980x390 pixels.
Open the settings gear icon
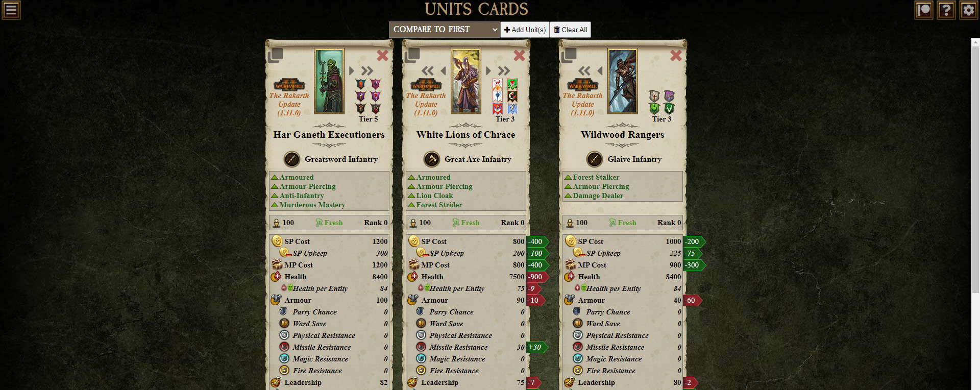(969, 10)
